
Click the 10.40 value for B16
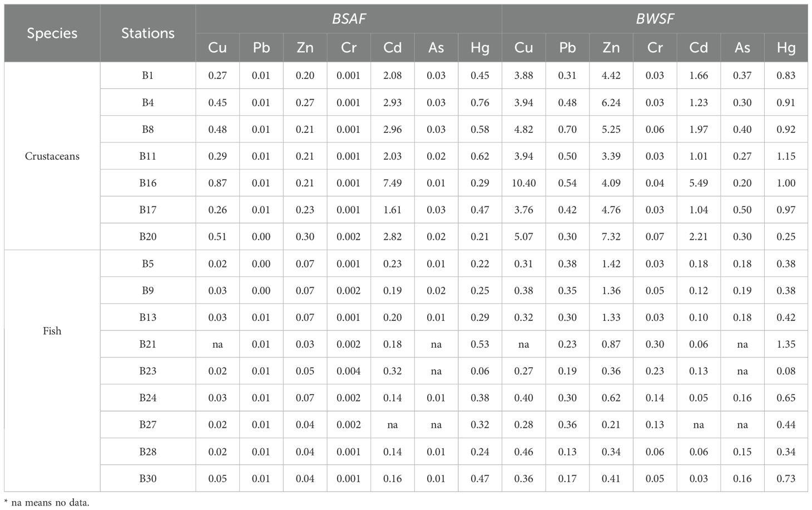524,183
